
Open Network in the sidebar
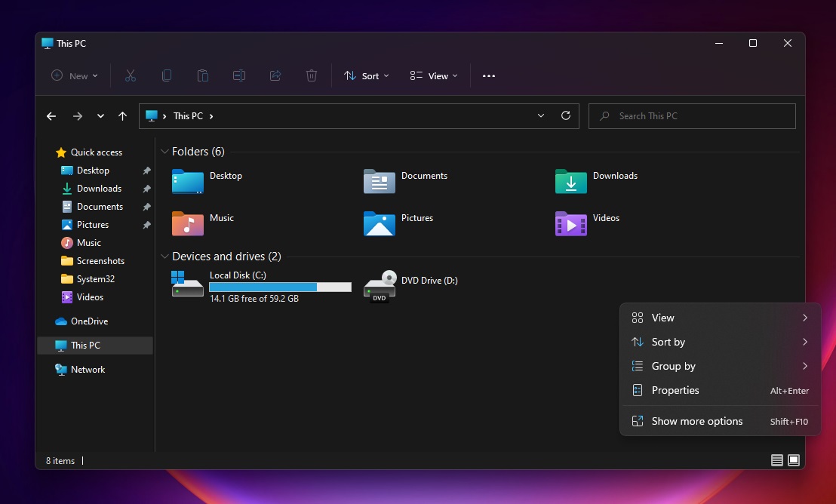click(81, 370)
